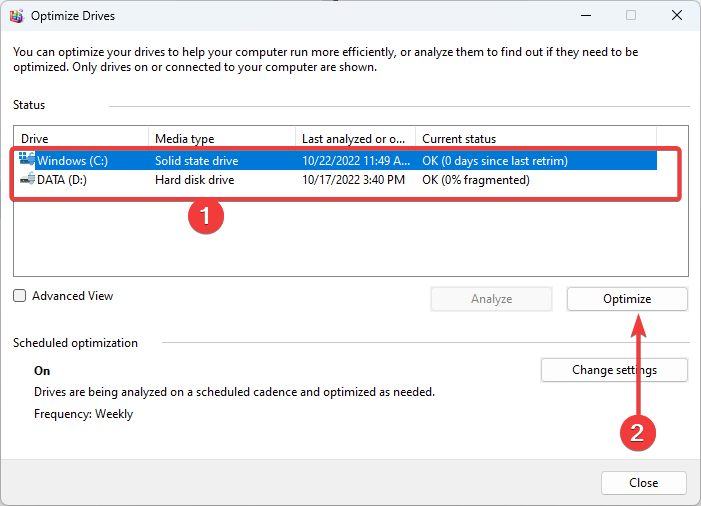This screenshot has width=701, height=506.
Task: Click the Optimize Drives app icon in title bar
Action: [14, 16]
